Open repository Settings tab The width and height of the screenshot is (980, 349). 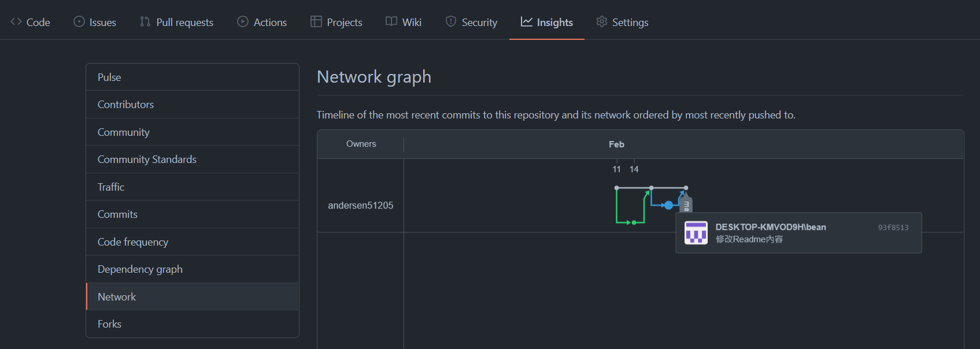(622, 22)
